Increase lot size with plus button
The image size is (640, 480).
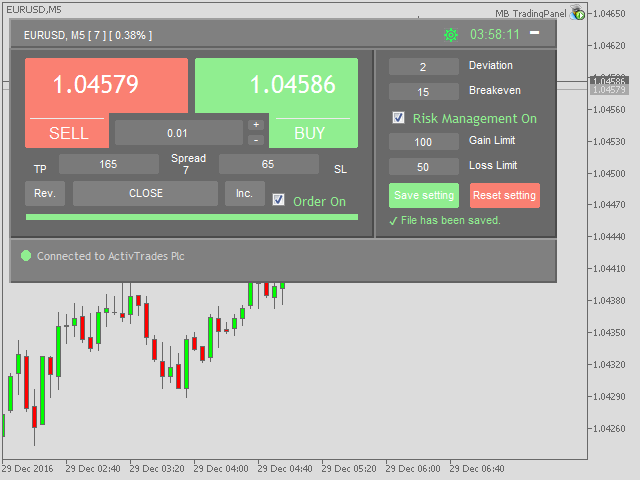(x=256, y=125)
